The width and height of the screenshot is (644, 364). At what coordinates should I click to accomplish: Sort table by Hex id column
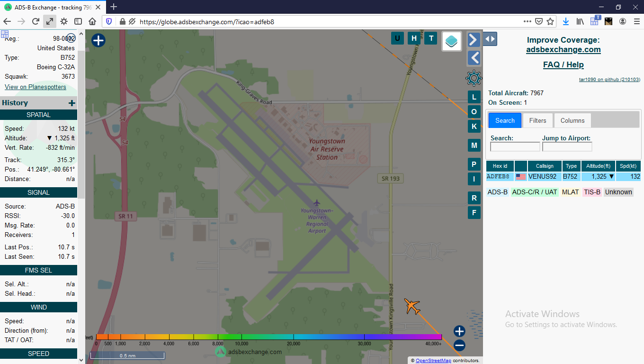click(x=500, y=166)
